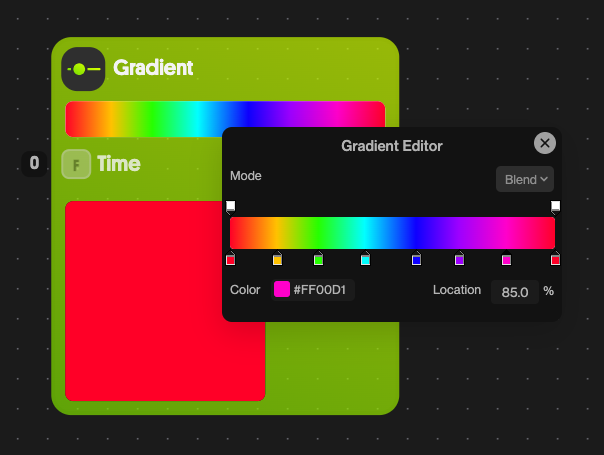Open the Blend mode dropdown

tap(525, 179)
